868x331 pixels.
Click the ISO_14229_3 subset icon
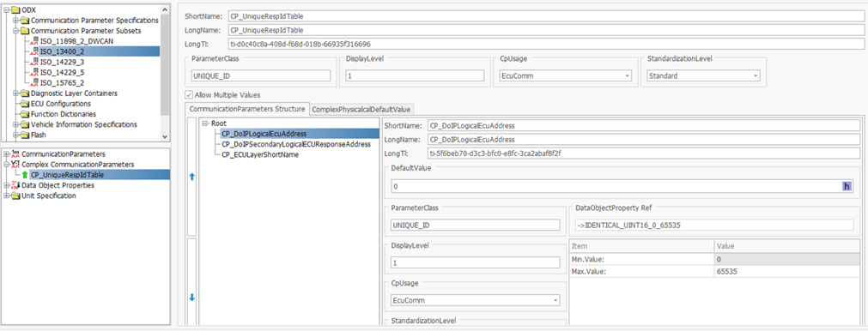[34, 62]
